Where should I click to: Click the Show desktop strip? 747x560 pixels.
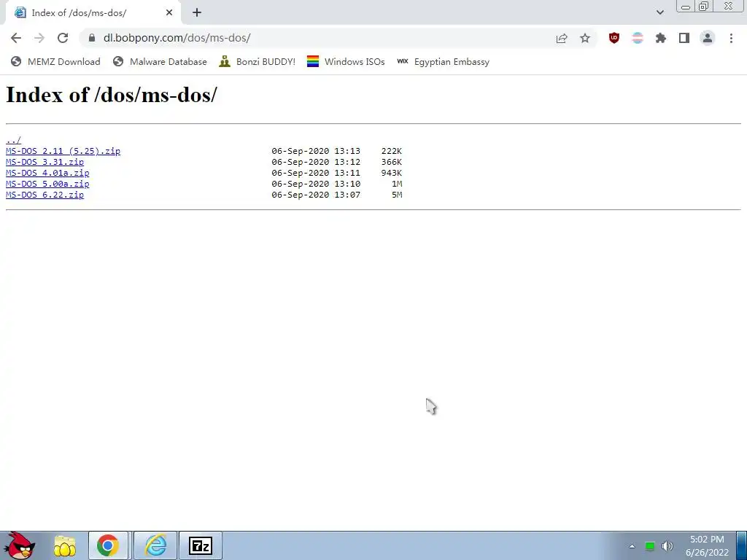(x=741, y=545)
